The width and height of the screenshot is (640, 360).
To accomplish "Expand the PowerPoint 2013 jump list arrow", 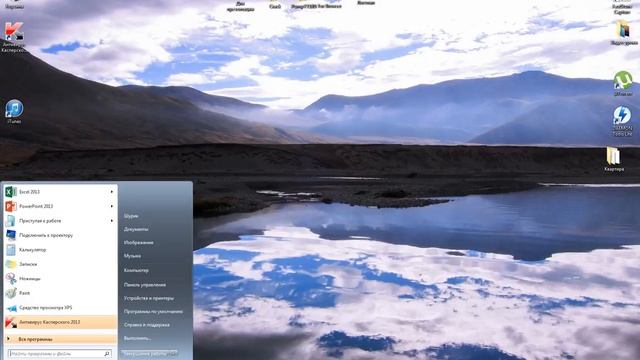I will [x=111, y=206].
